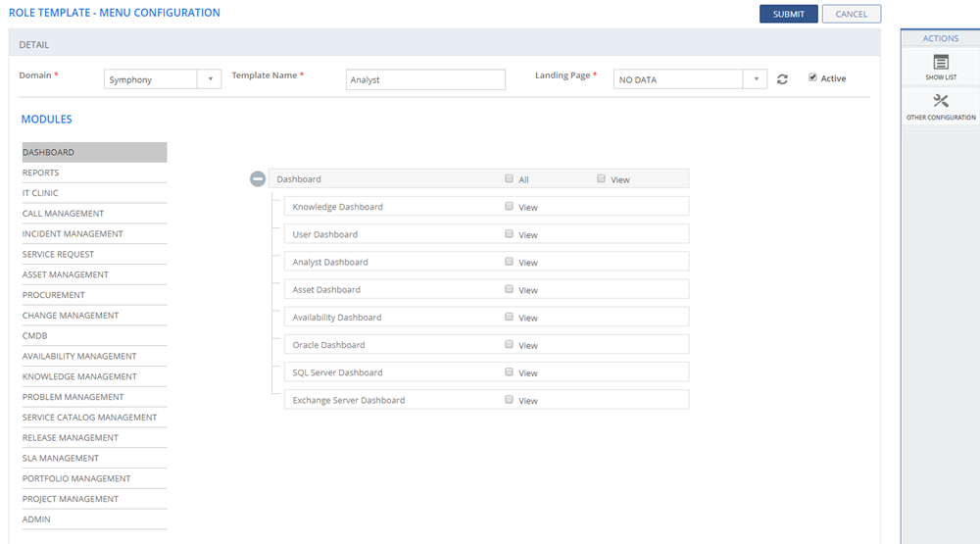Click the Show List icon

(x=941, y=63)
